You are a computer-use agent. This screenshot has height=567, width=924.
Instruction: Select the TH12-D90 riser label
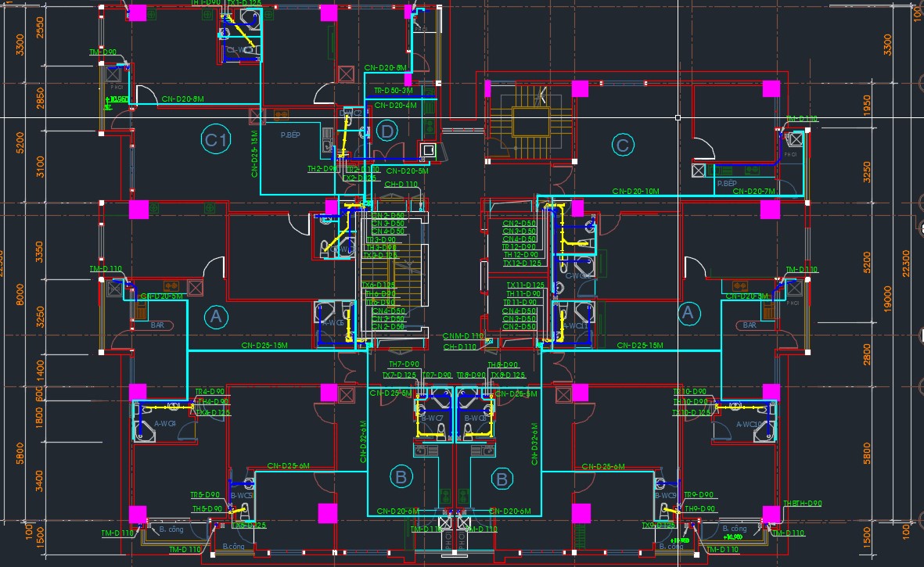coord(520,255)
